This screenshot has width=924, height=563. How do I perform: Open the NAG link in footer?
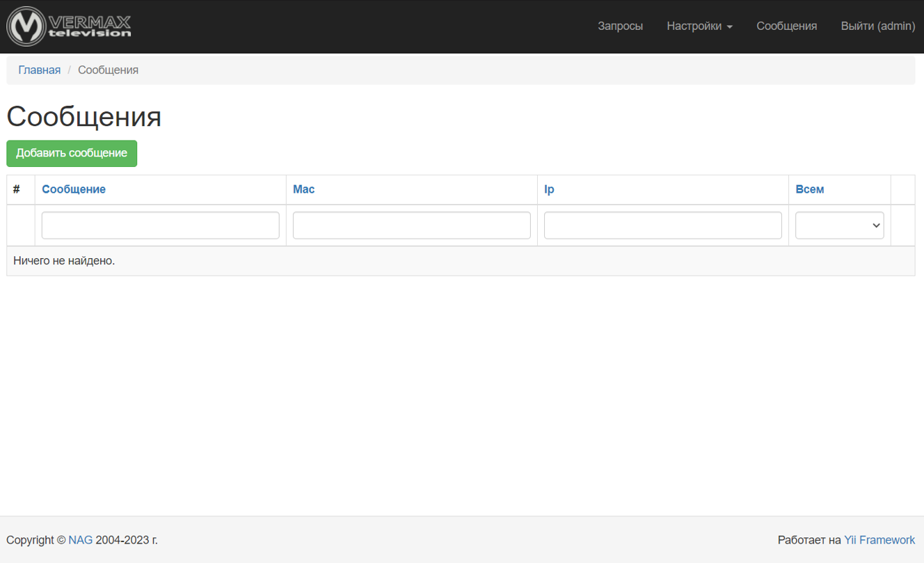80,540
